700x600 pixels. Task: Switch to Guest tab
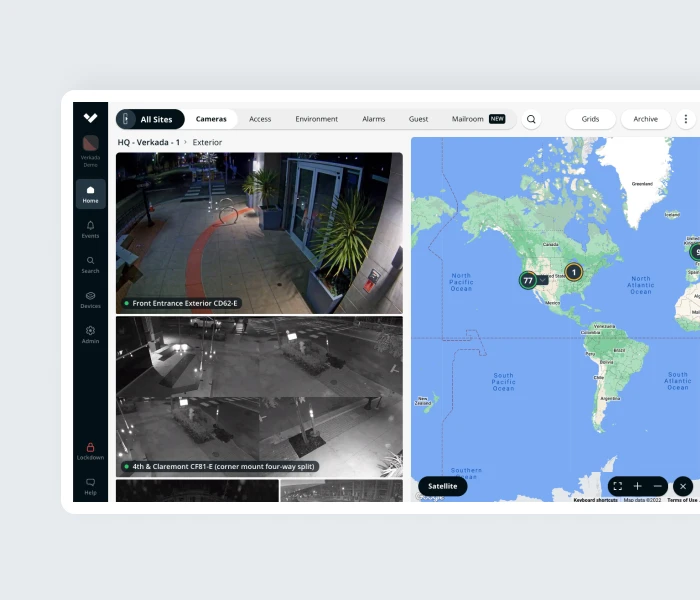(x=418, y=119)
